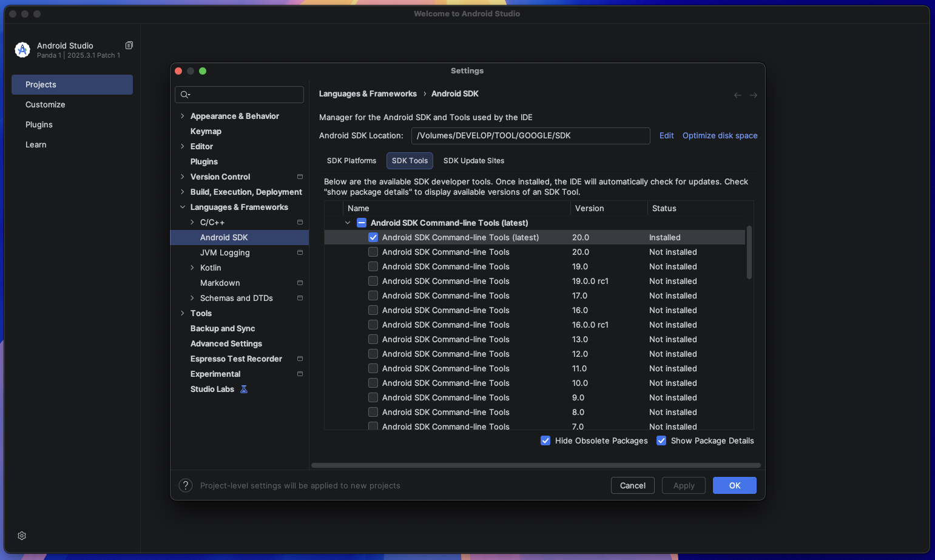935x560 pixels.
Task: Click the copy icon beside Android Studio title
Action: click(x=129, y=46)
